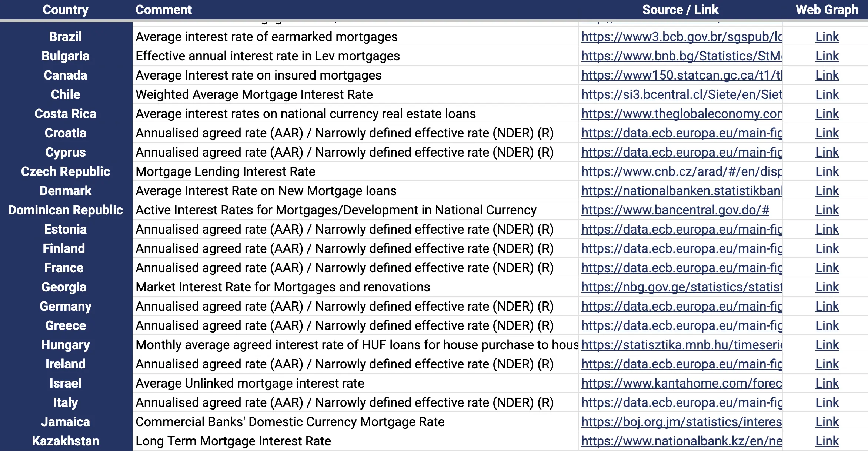
Task: Open the Web Graph Link for Brazil
Action: (827, 37)
